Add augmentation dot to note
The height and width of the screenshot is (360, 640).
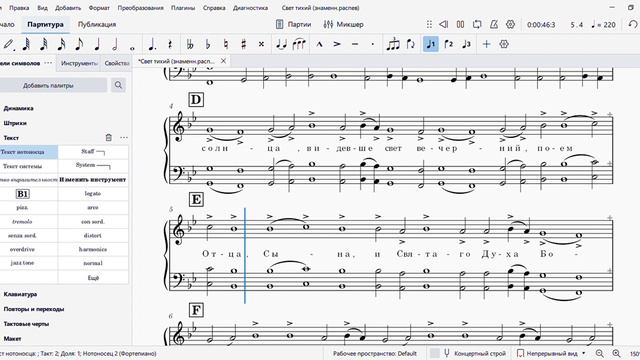click(152, 44)
